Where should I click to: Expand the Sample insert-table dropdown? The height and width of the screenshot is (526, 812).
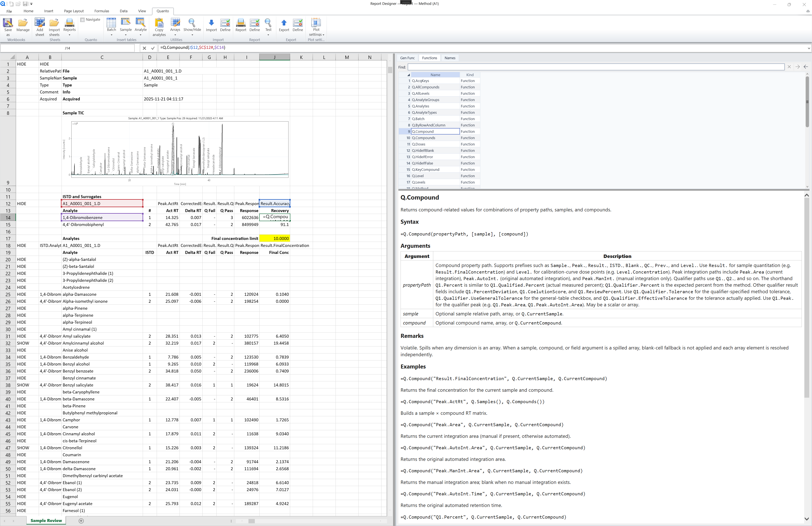[126, 35]
